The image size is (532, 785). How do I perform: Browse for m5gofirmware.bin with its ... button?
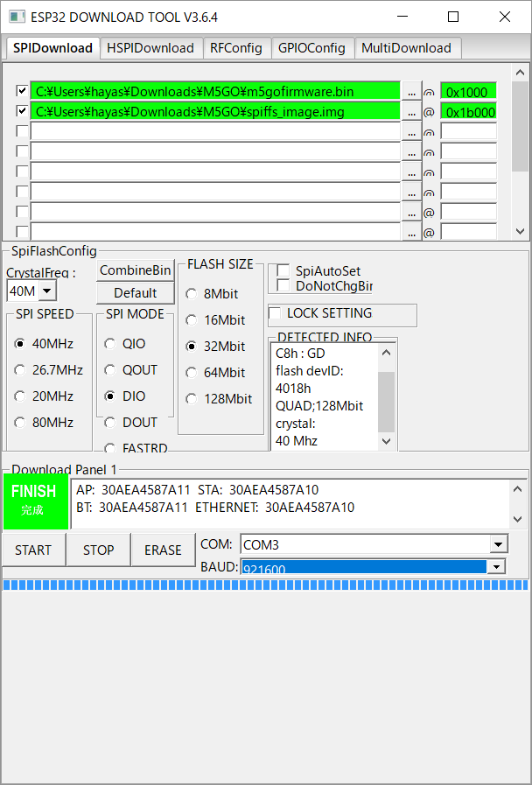[x=411, y=92]
